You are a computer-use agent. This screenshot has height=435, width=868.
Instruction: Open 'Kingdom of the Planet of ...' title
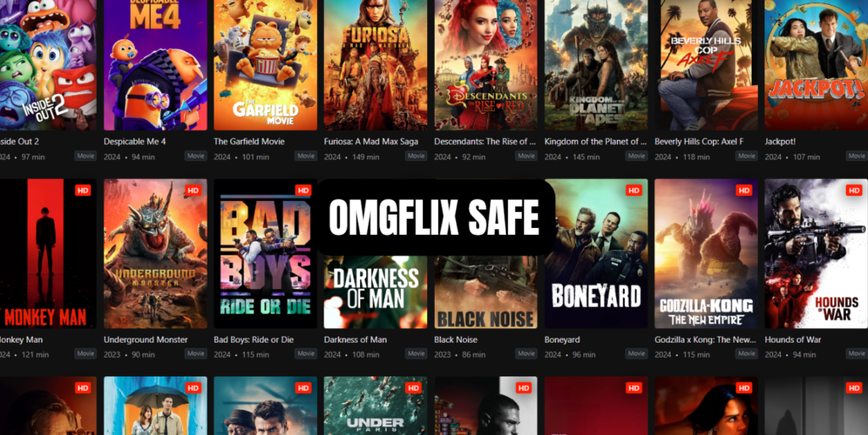595,142
